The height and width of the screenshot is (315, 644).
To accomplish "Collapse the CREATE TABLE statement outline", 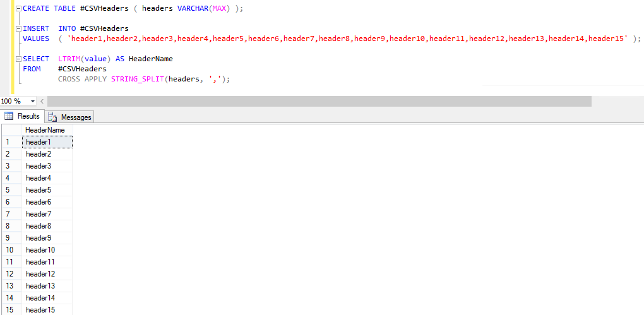I will (x=18, y=8).
